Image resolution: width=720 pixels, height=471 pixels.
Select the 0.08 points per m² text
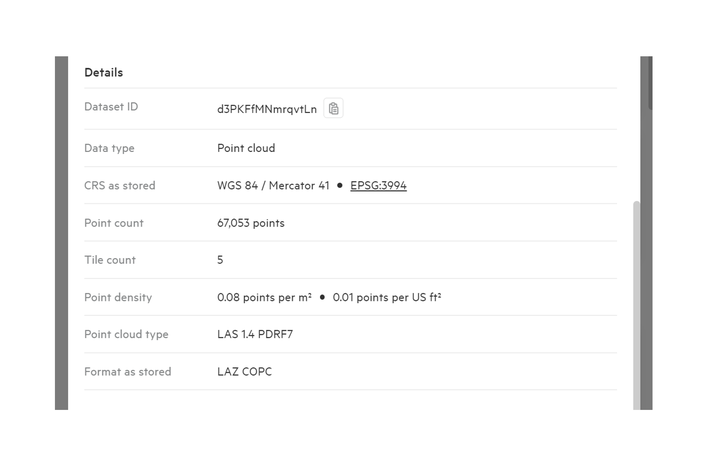coord(264,297)
